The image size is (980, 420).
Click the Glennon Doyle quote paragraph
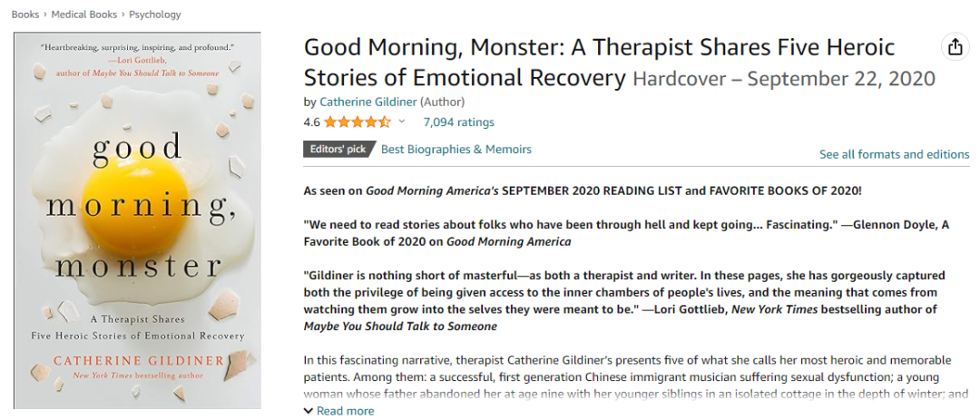pyautogui.click(x=626, y=233)
